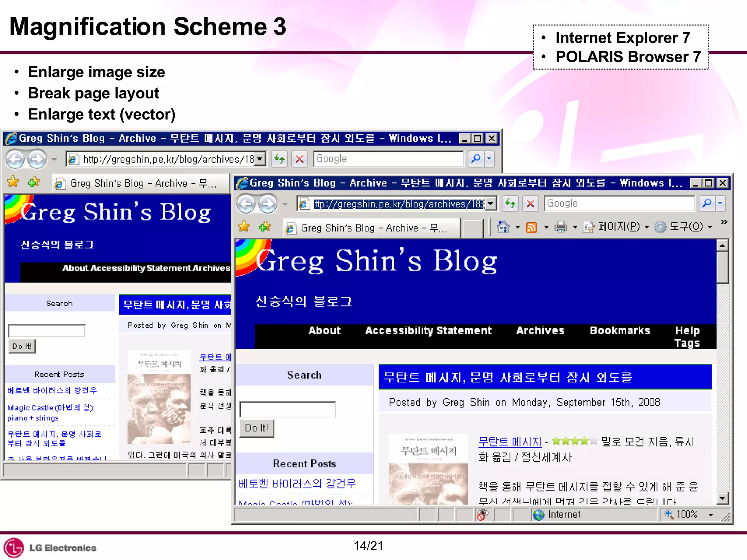Open Accessibility Statement in front window
The image size is (747, 560).
429,331
